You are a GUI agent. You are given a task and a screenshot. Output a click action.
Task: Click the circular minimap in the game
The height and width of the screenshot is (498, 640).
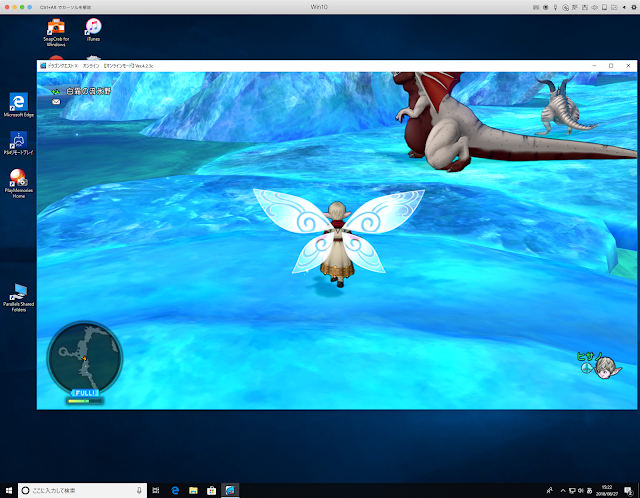coord(85,358)
